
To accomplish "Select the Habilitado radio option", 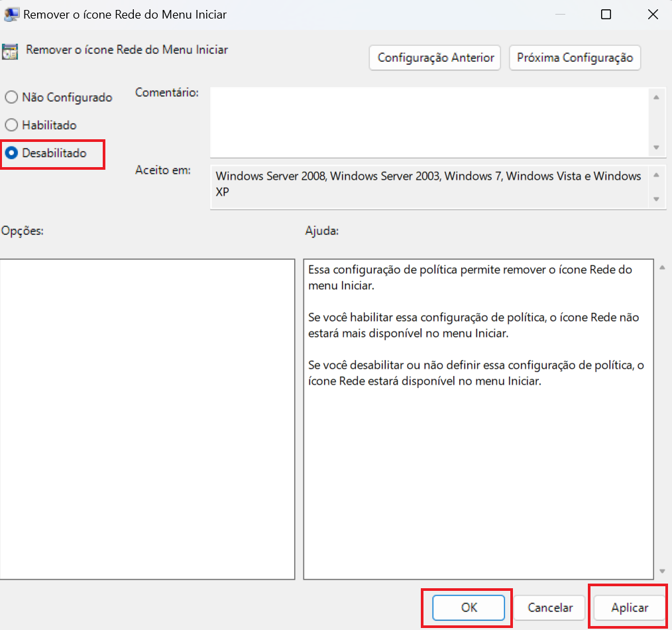I will [x=40, y=125].
